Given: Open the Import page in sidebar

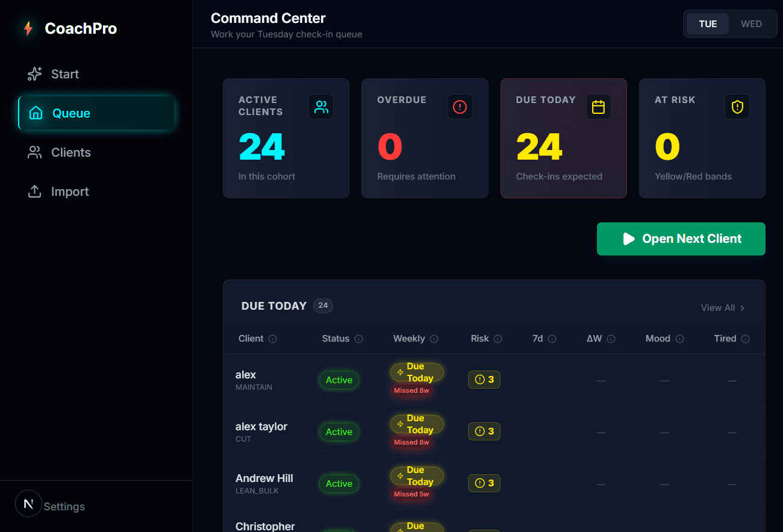Looking at the screenshot, I should tap(96, 192).
